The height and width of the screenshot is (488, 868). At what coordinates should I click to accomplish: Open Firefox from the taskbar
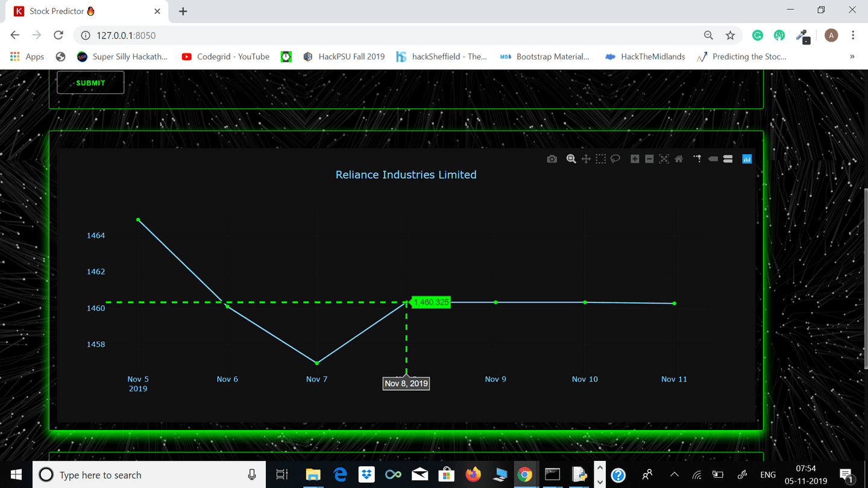[473, 475]
